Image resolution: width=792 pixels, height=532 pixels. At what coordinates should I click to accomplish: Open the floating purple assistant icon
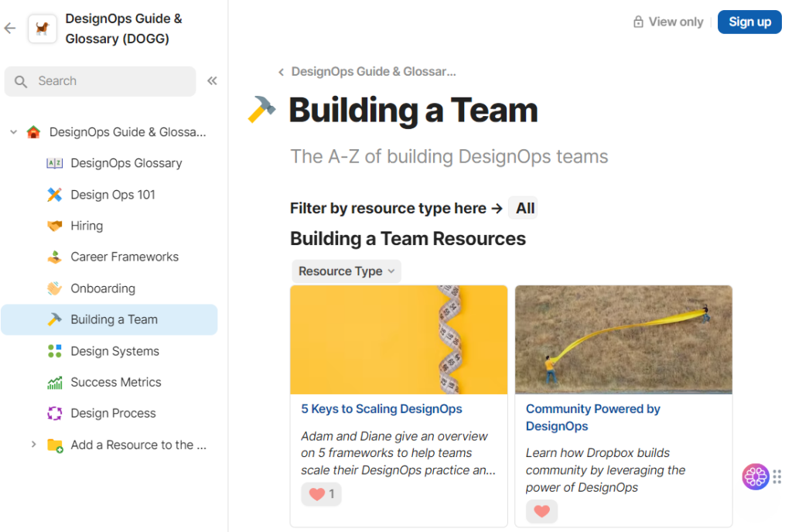click(755, 476)
